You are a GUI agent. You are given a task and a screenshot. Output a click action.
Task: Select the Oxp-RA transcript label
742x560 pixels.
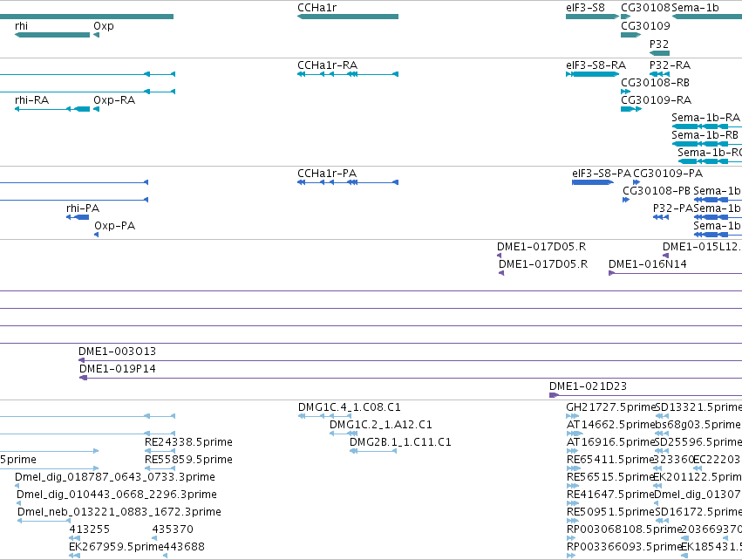coord(114,100)
